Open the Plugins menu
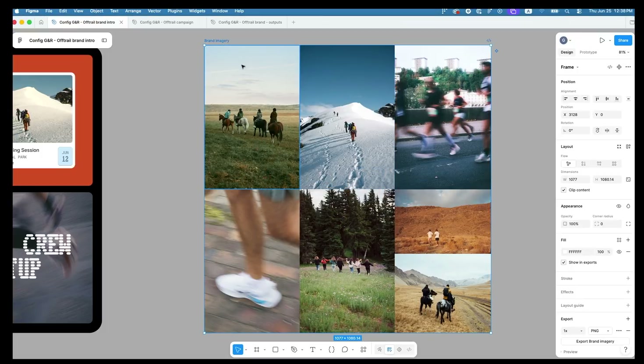Screen dimensions: 644x364 pos(175,11)
